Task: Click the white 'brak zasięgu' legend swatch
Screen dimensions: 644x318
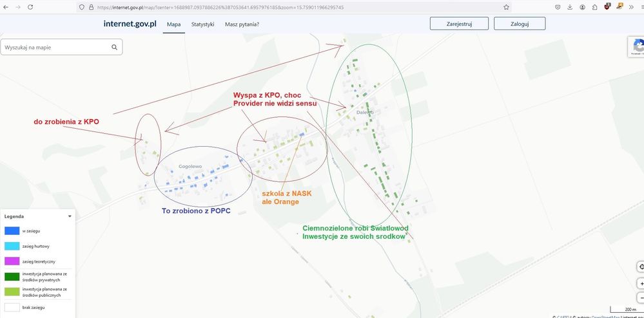Action: point(12,307)
